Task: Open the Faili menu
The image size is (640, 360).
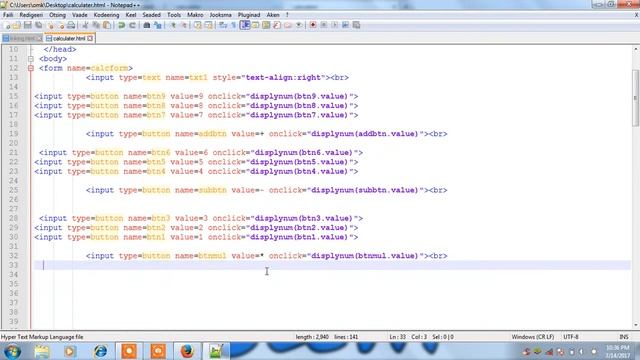Action: [8, 15]
